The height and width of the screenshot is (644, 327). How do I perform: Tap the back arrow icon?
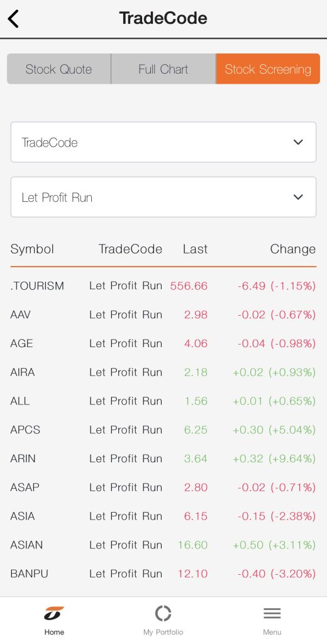pyautogui.click(x=13, y=19)
